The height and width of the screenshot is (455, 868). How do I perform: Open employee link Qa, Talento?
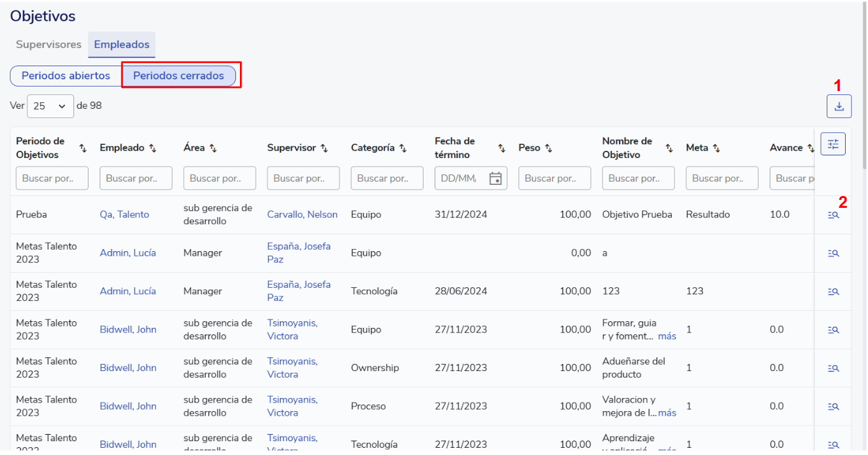coord(124,214)
